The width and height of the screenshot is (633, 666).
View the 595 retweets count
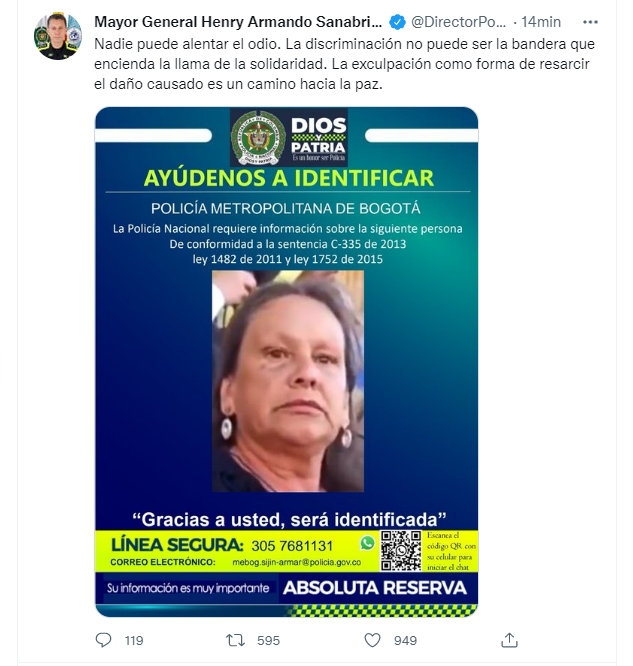pos(268,641)
